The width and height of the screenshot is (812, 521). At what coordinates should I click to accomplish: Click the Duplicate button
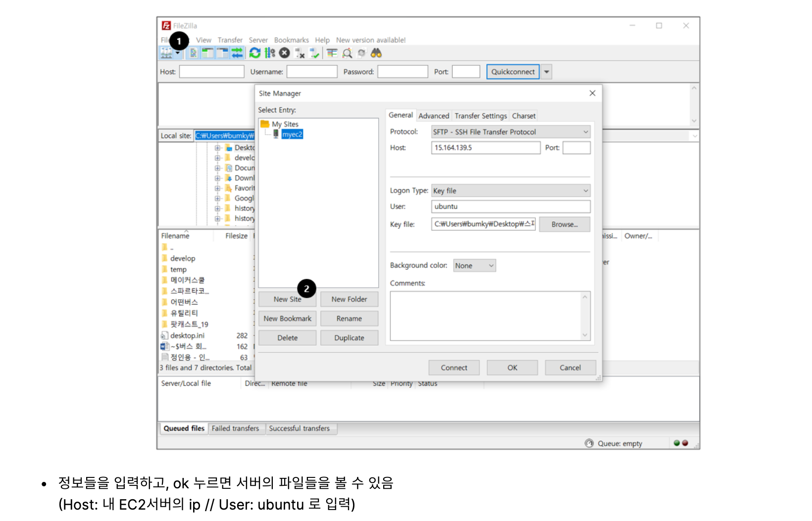(x=349, y=338)
